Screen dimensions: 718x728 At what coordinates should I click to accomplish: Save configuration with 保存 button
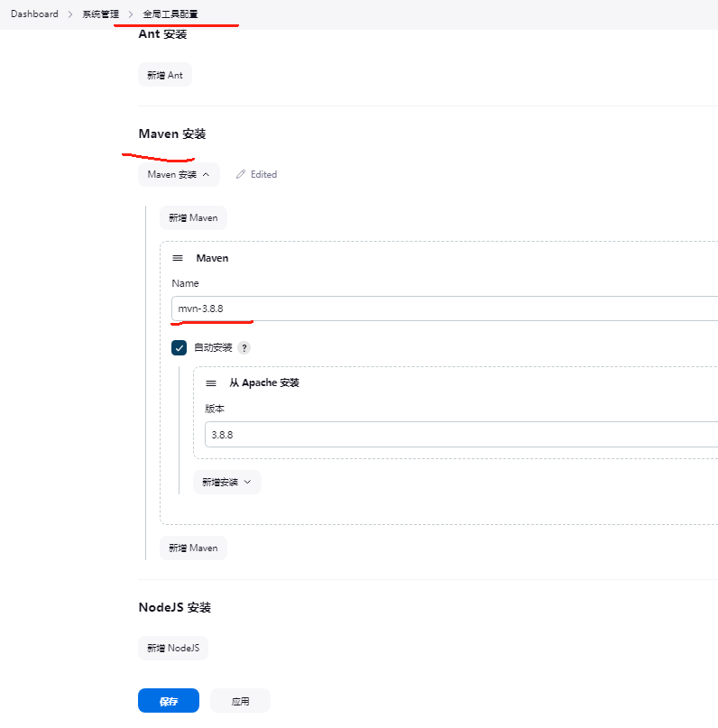coord(169,701)
